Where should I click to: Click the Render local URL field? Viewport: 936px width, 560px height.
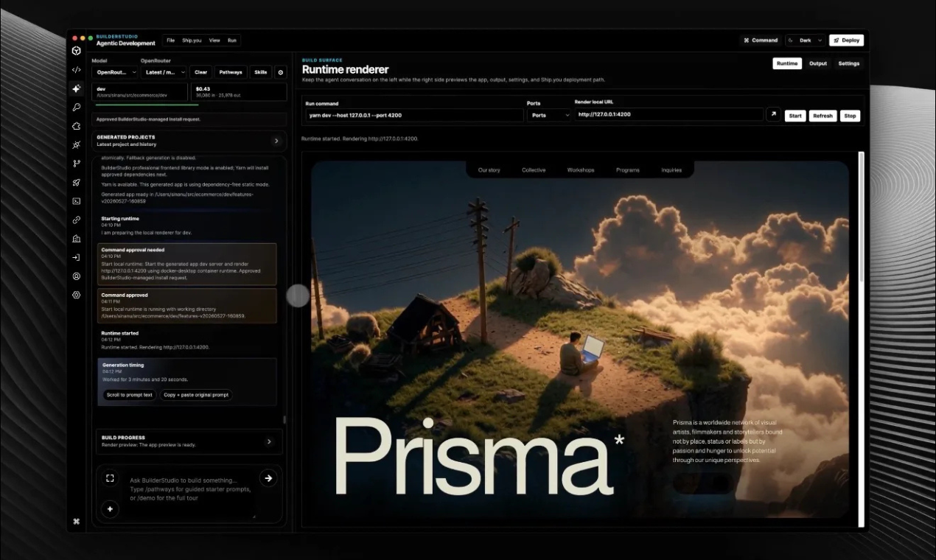(668, 115)
